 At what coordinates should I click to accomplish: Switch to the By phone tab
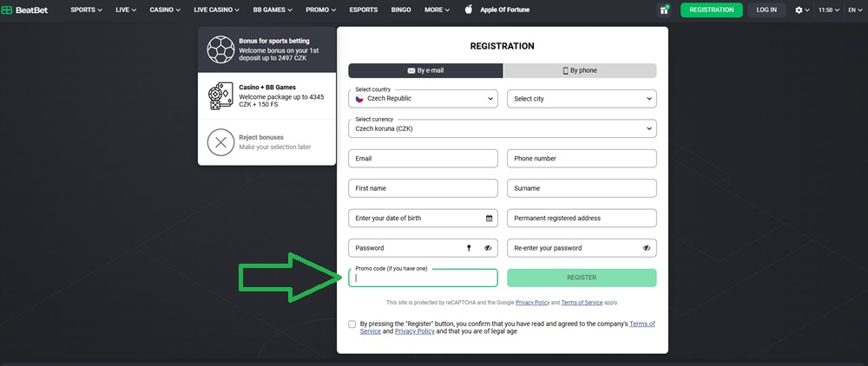580,70
